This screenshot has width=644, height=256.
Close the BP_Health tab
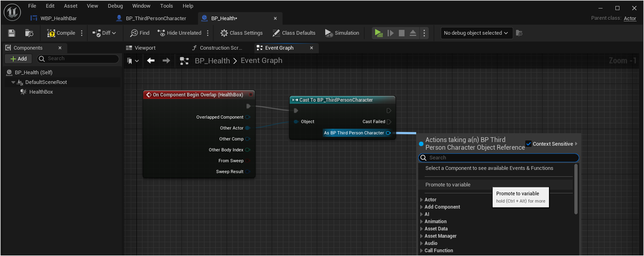275,18
